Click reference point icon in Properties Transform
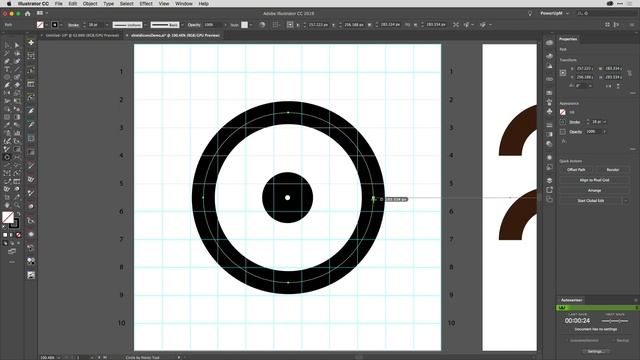Viewport: 640px width, 360px height. pyautogui.click(x=563, y=73)
